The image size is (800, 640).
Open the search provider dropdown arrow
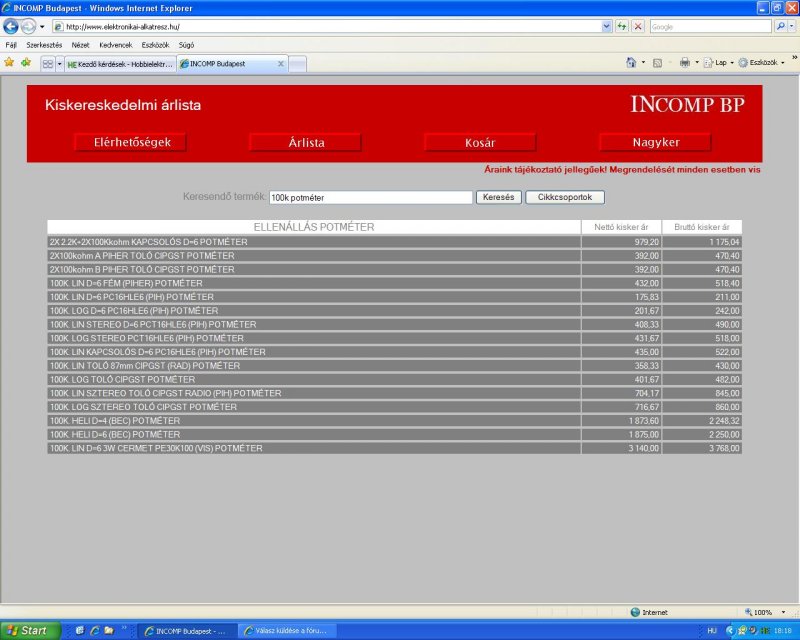tap(792, 27)
